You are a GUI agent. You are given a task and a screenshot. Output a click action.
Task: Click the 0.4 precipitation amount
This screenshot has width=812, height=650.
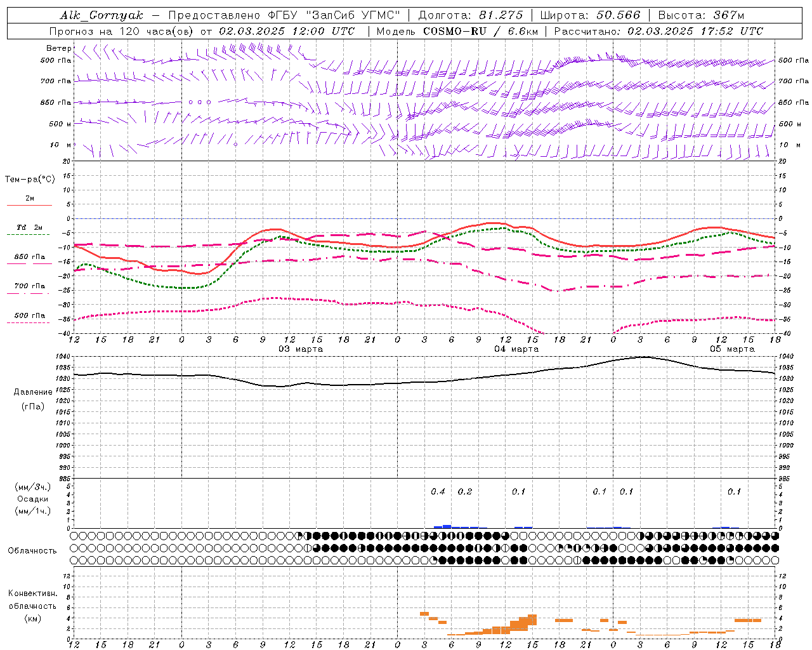click(438, 491)
